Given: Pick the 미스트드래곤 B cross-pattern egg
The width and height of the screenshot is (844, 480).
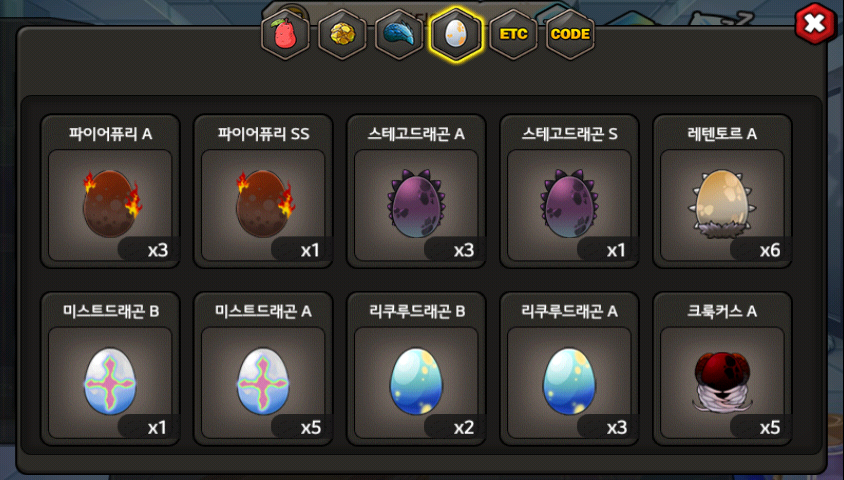Looking at the screenshot, I should pyautogui.click(x=110, y=369).
